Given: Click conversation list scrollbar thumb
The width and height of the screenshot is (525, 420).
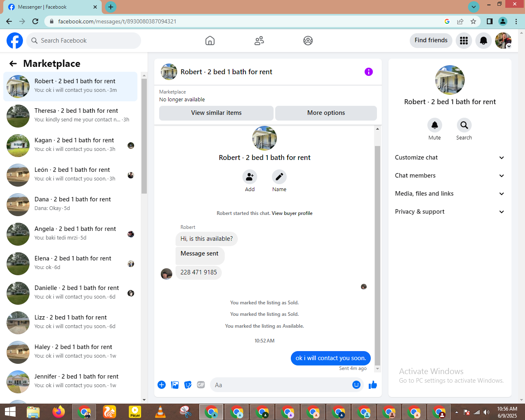Looking at the screenshot, I should pos(144,136).
